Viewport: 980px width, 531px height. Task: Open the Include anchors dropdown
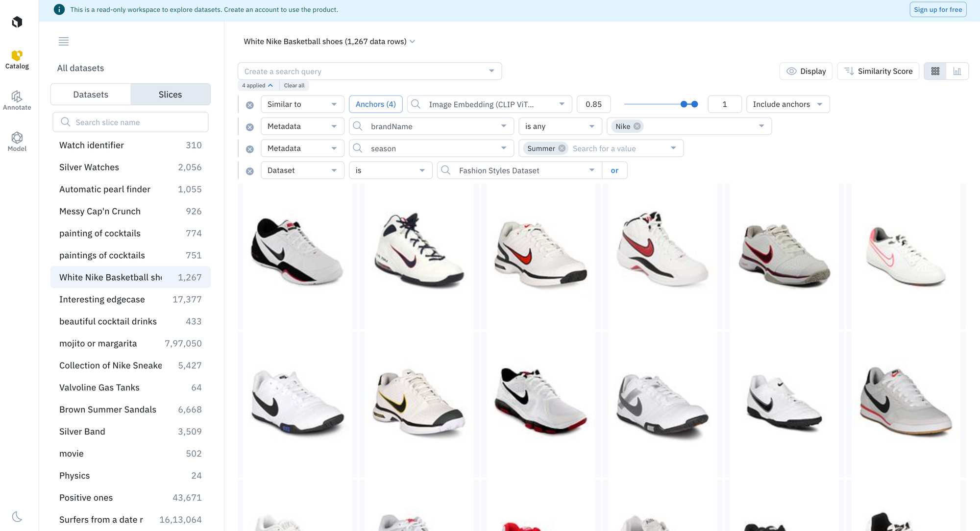(x=787, y=104)
